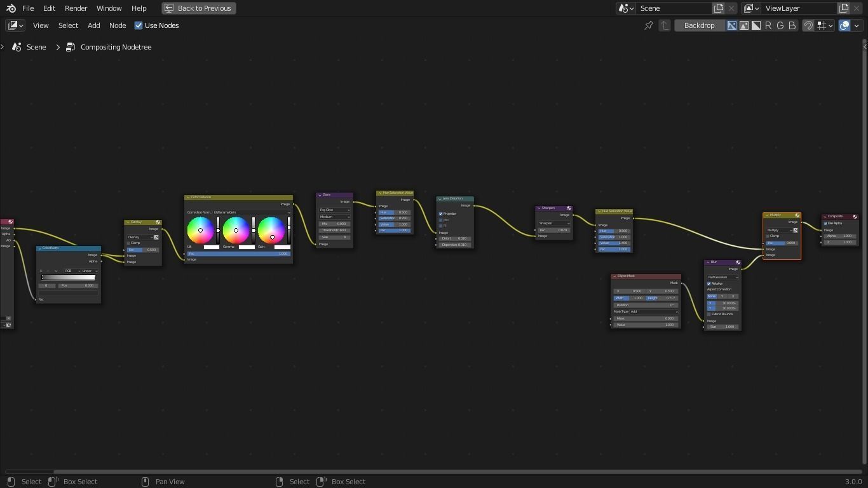Open the View menu in node editor
The width and height of the screenshot is (868, 488).
point(41,25)
